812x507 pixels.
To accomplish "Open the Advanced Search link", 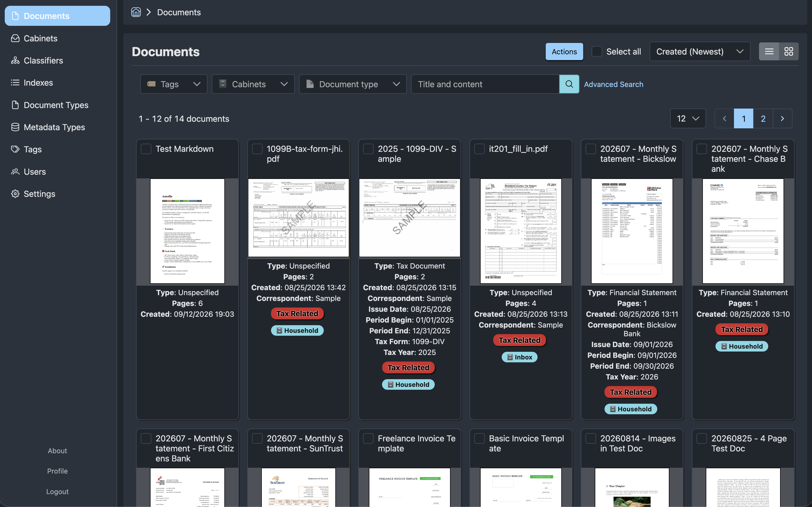I will [613, 84].
